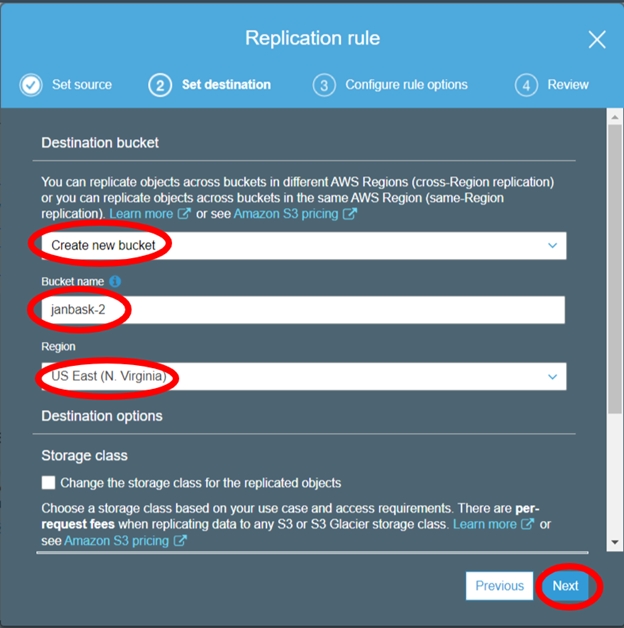The image size is (624, 628).
Task: Go to the Set source step
Action: tap(82, 85)
